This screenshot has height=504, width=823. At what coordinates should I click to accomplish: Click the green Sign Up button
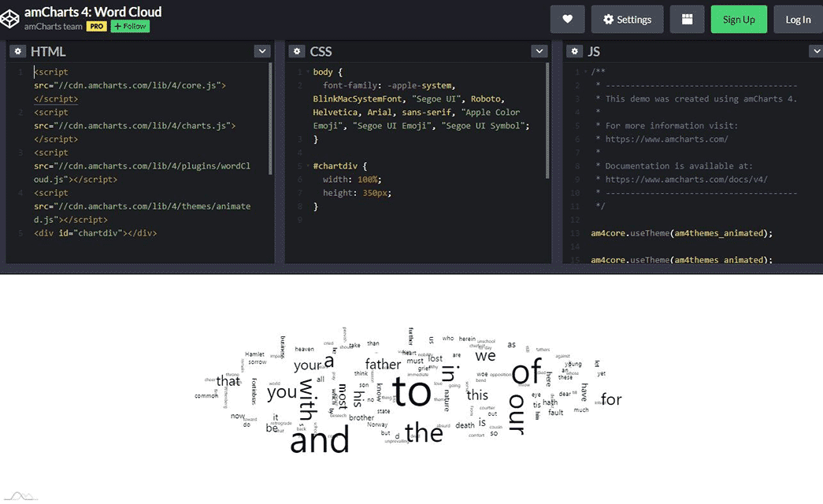click(739, 20)
